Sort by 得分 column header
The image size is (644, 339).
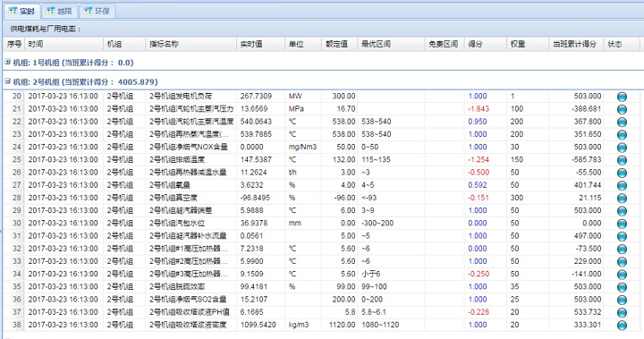click(x=485, y=44)
